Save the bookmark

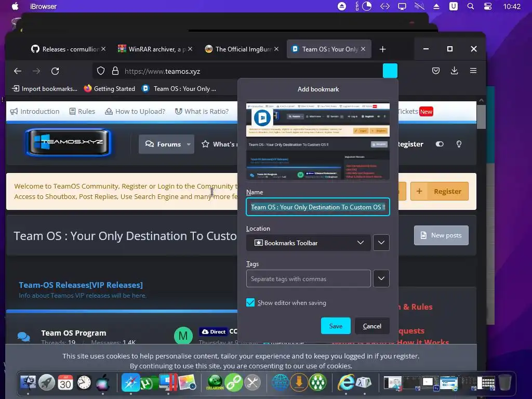[336, 326]
